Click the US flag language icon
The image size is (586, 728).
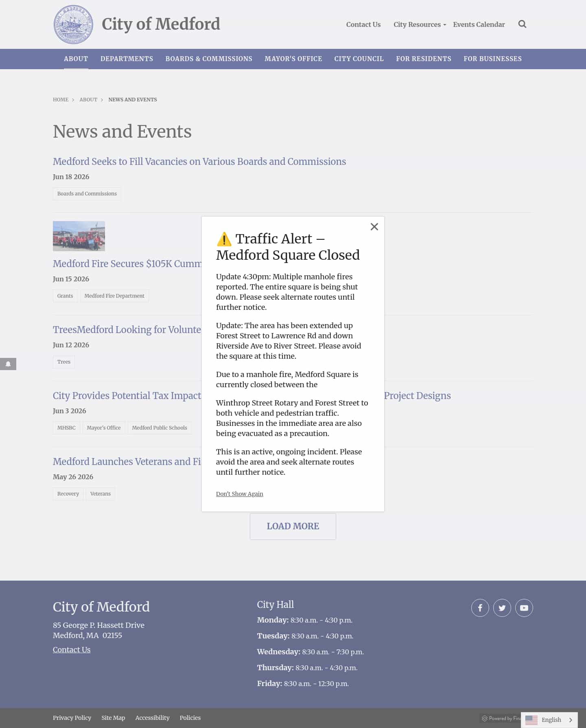[x=531, y=720]
